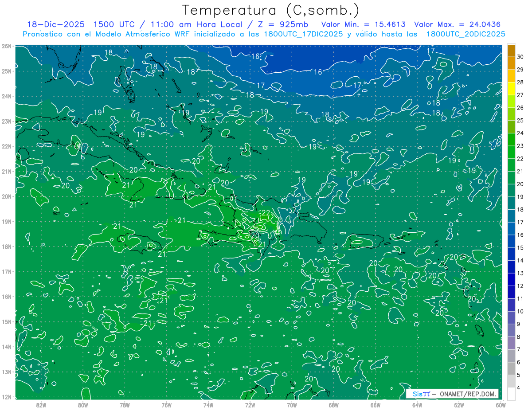Image resolution: width=532 pixels, height=411 pixels.
Task: Click the longitude label "66W"
Action: pyautogui.click(x=375, y=405)
